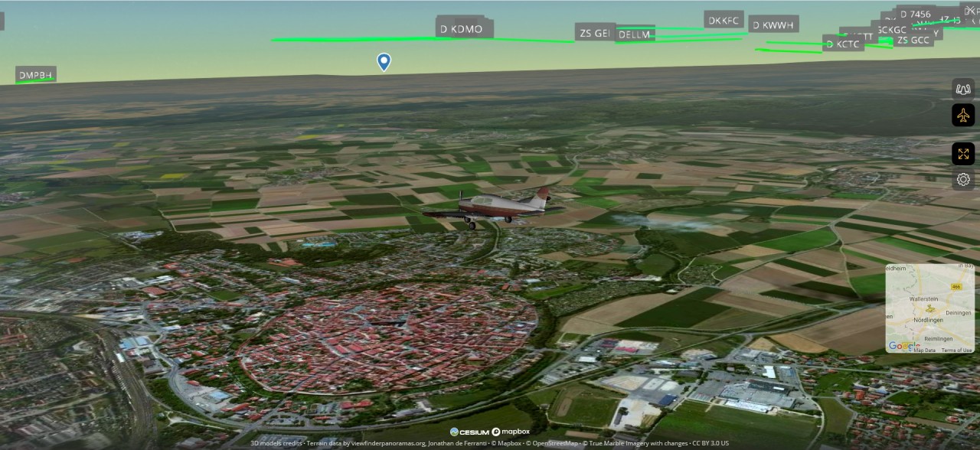The height and width of the screenshot is (450, 980).
Task: Open the © Mapbox text attribution
Action: coord(505,443)
